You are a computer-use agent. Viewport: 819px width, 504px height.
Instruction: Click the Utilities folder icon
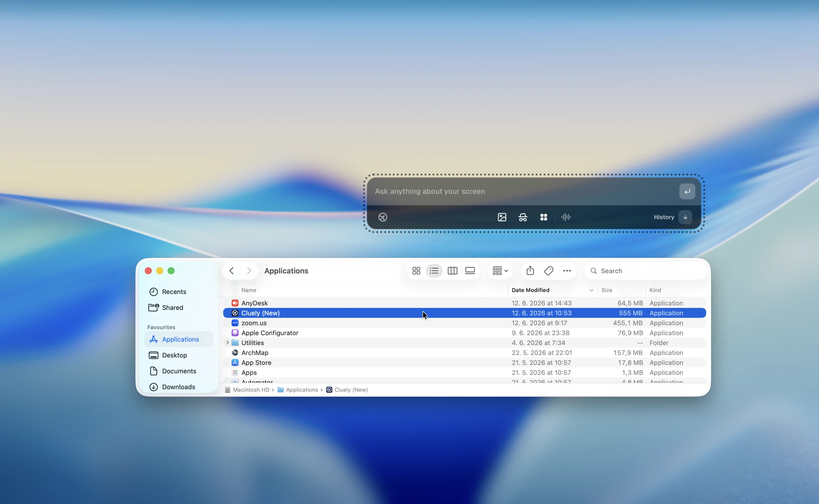[x=235, y=343]
